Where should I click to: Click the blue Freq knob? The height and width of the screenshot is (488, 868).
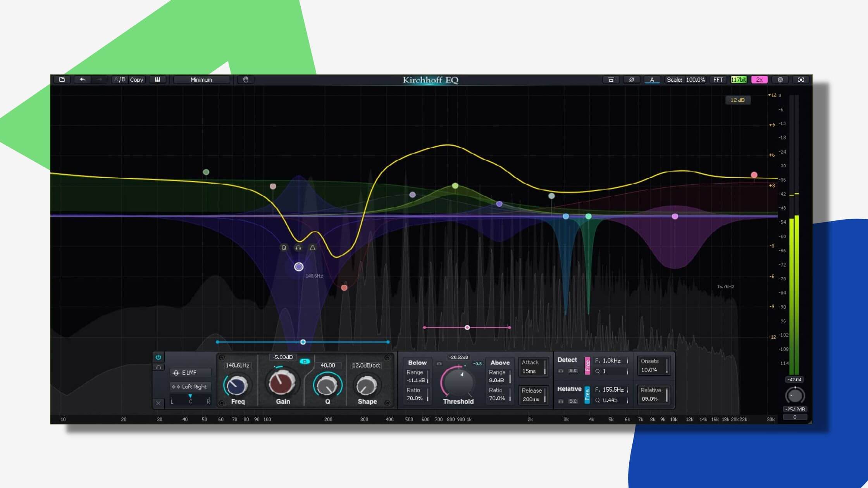(237, 385)
